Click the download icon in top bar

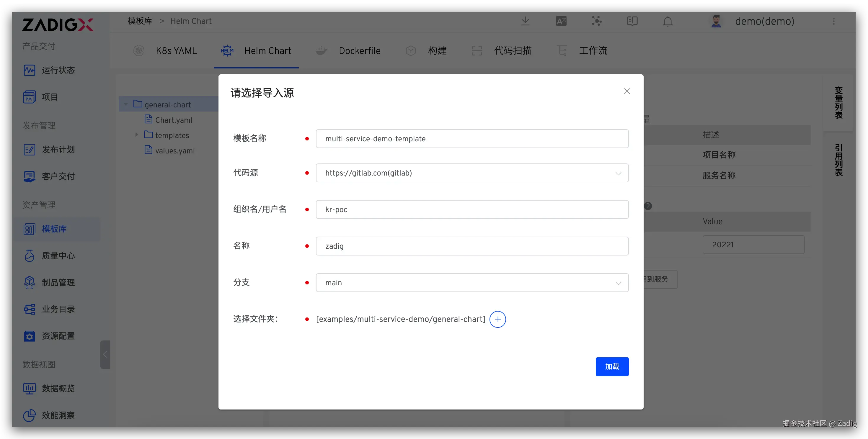coord(525,21)
